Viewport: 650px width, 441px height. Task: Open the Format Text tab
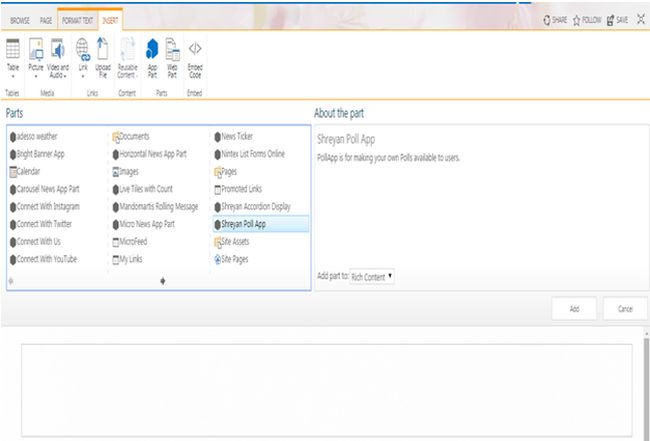click(x=78, y=20)
